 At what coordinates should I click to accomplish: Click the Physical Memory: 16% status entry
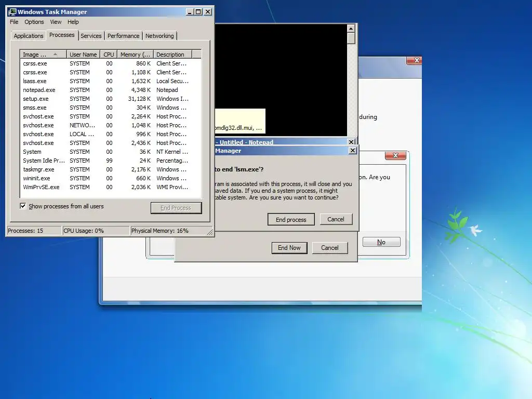[x=169, y=231]
